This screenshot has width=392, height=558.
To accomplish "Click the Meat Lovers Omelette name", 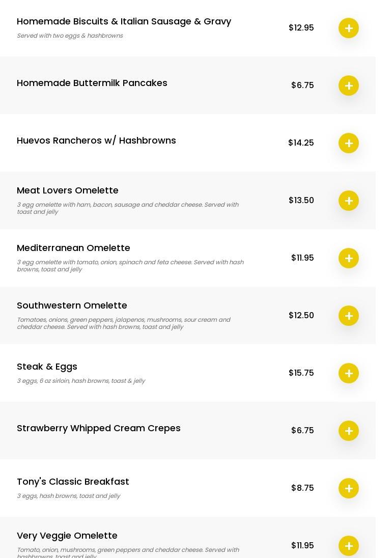I will (x=68, y=190).
